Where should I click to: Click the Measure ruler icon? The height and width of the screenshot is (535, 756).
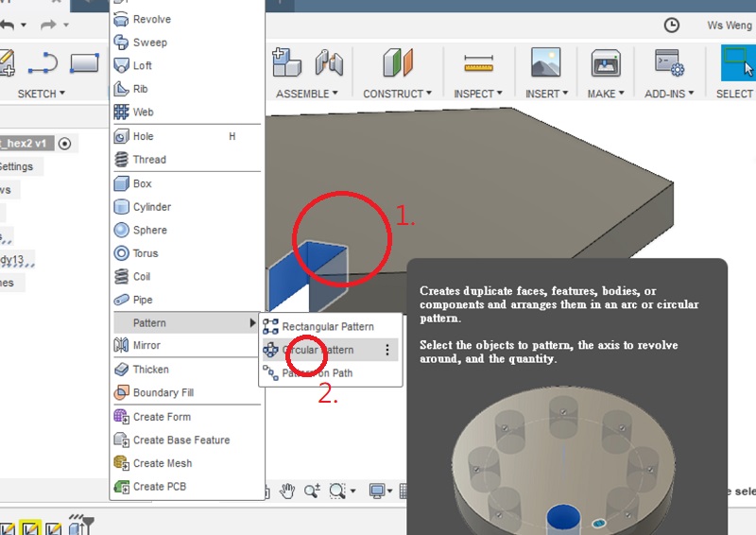click(x=478, y=63)
